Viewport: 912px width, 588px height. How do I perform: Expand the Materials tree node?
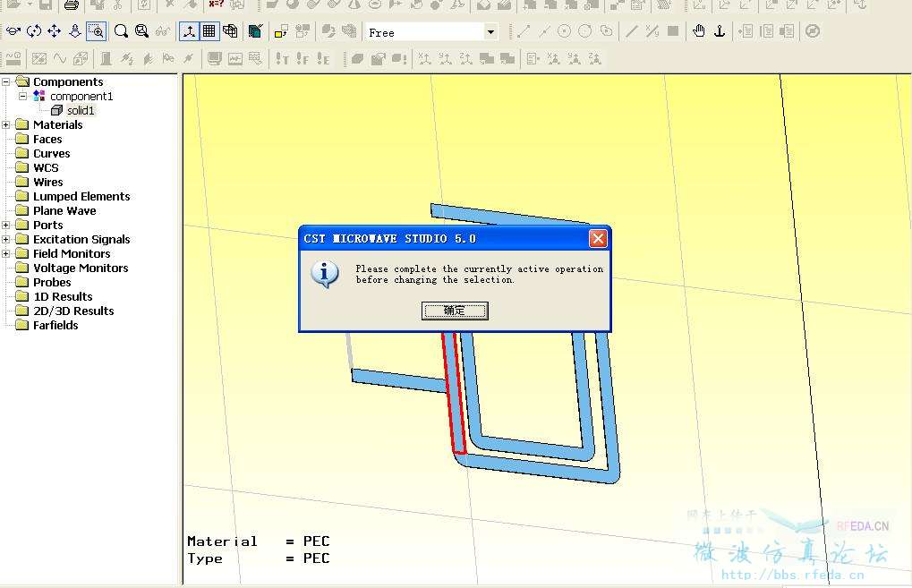[x=5, y=124]
